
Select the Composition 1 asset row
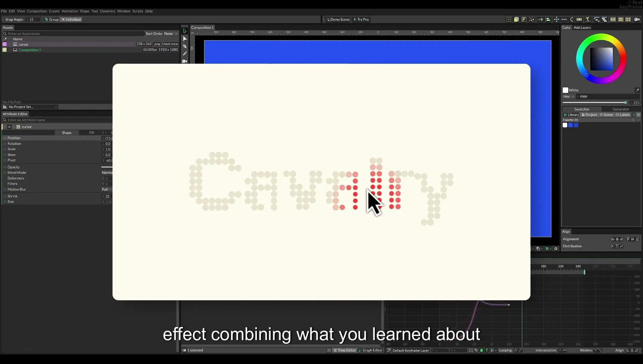click(90, 50)
